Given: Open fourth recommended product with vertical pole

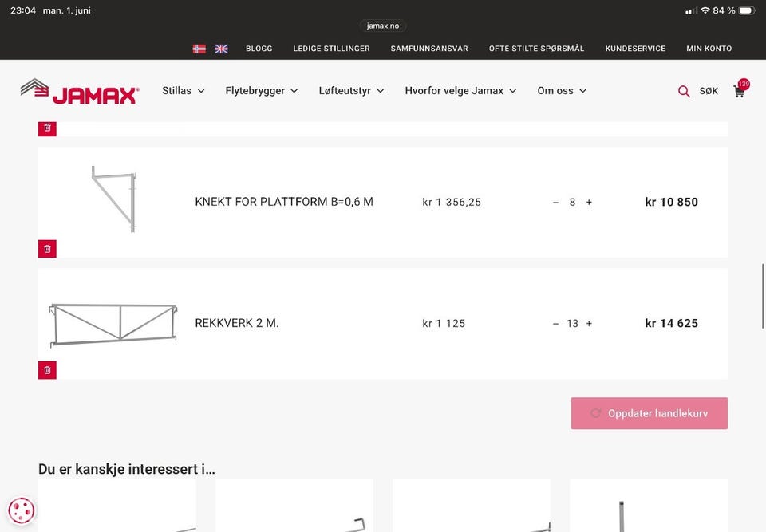Looking at the screenshot, I should 648,506.
